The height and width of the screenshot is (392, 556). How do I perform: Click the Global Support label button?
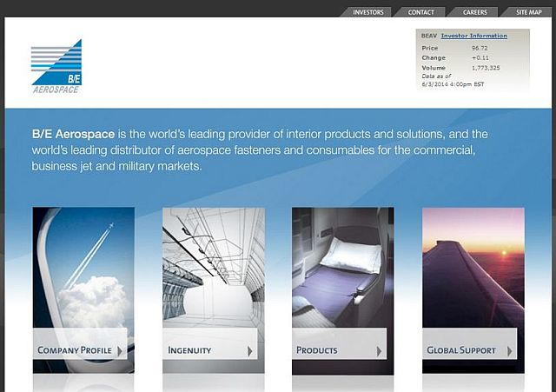(x=469, y=343)
